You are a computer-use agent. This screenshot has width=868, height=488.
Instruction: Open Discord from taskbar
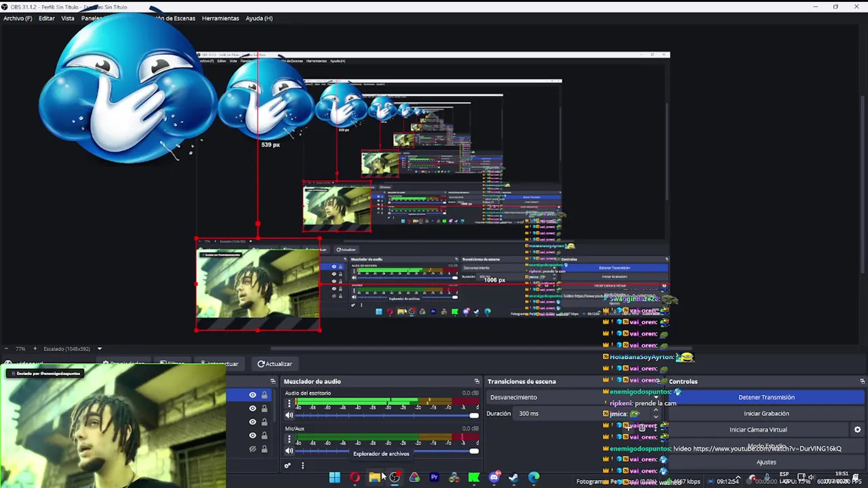point(494,478)
